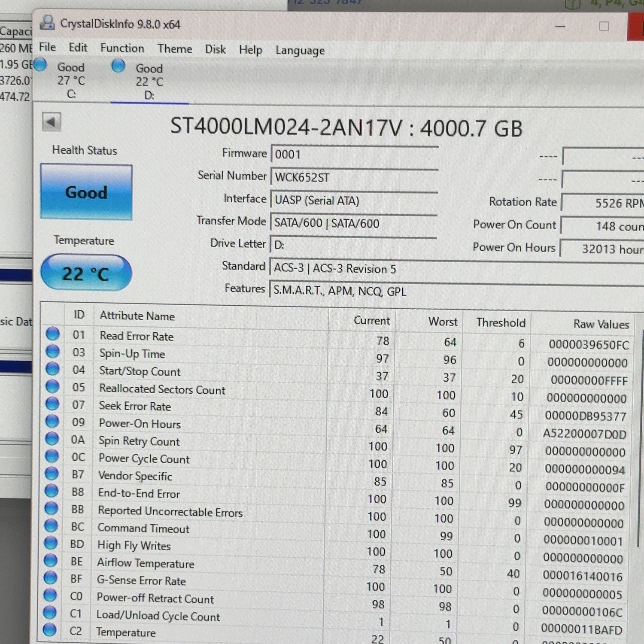Click the Threshold column header
Image resolution: width=644 pixels, height=644 pixels.
(501, 323)
